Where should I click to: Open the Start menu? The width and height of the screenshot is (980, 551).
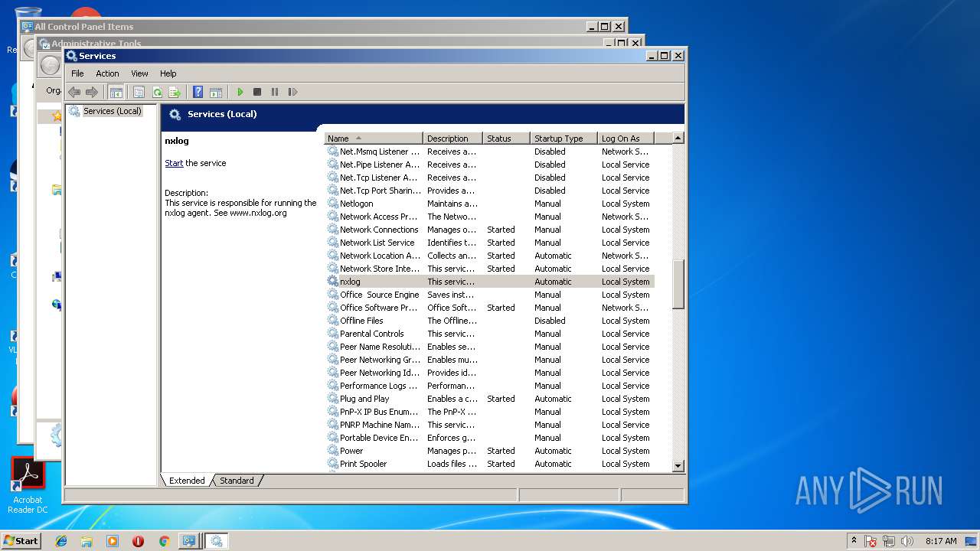pos(21,540)
